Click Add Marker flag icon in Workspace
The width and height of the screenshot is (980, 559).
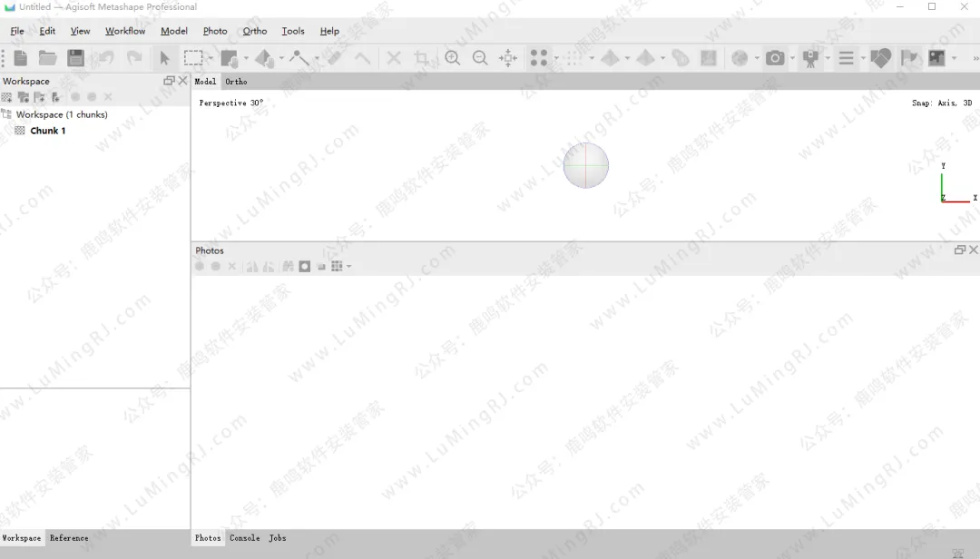tap(39, 97)
